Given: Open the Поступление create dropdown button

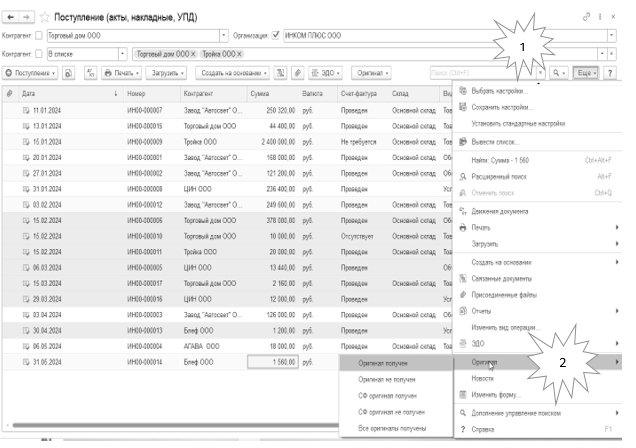Looking at the screenshot, I should point(30,73).
